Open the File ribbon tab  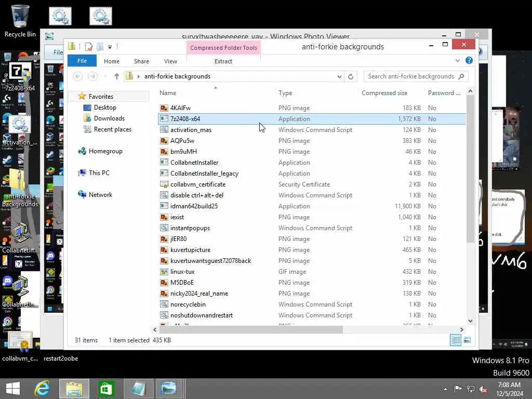[x=82, y=61]
